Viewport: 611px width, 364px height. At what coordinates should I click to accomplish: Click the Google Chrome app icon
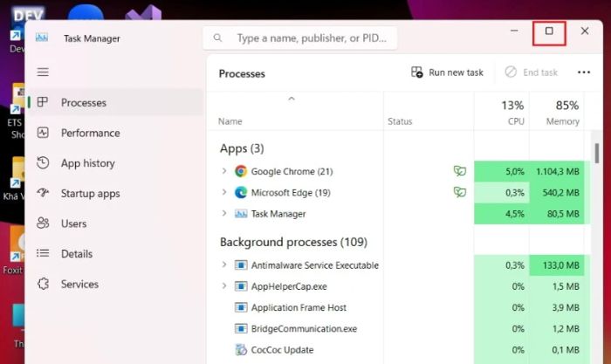tap(241, 171)
